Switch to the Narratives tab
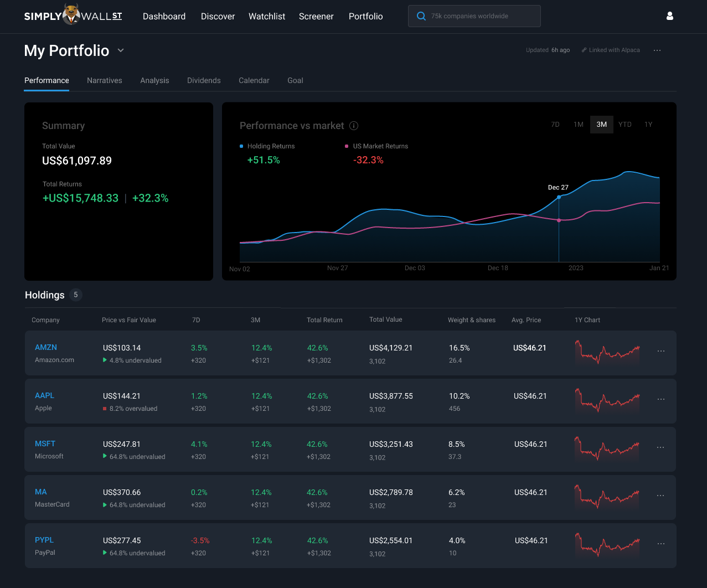Image resolution: width=707 pixels, height=588 pixels. coord(105,80)
